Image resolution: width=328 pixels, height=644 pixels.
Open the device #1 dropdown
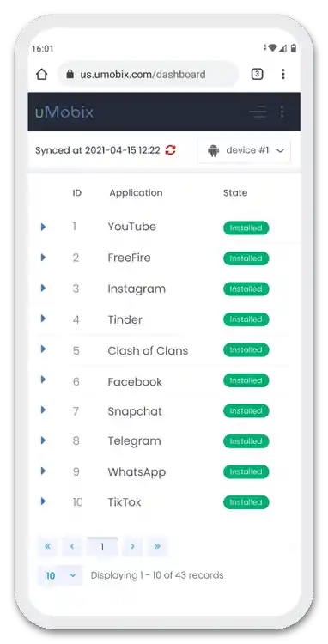(245, 151)
